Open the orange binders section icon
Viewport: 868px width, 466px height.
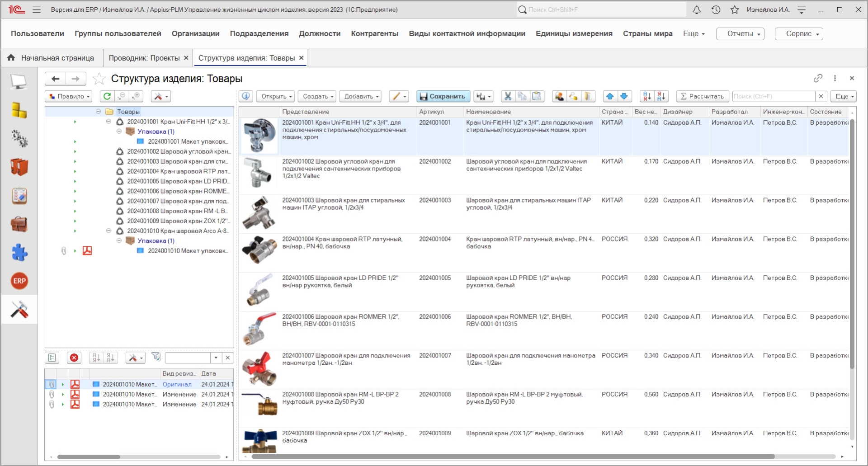tap(19, 167)
